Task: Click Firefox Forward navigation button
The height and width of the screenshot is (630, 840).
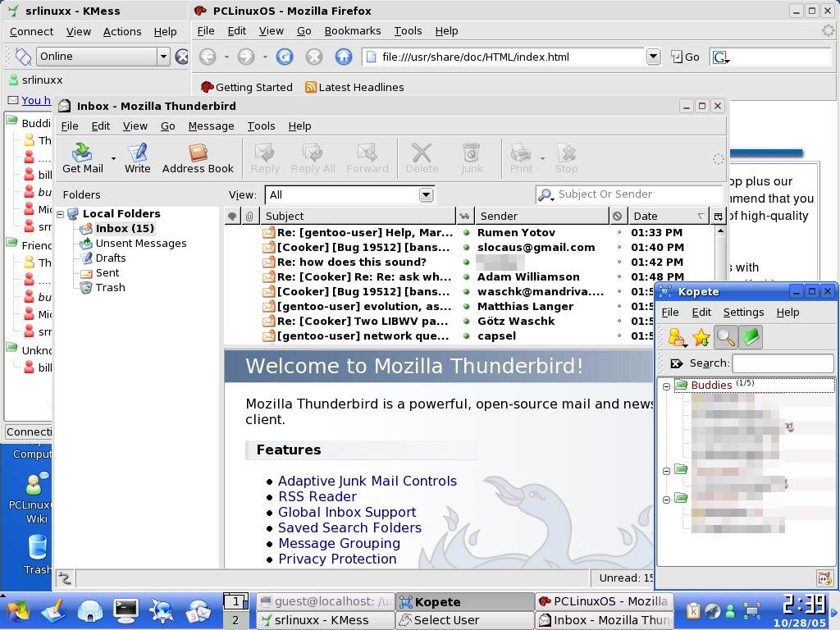Action: (246, 57)
